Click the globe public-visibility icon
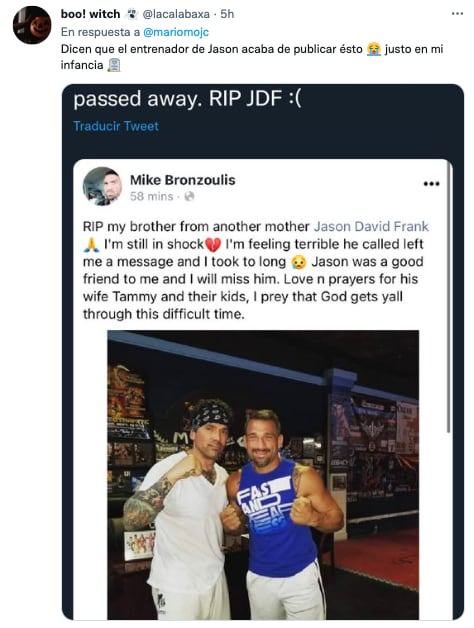474x628 pixels. 189,196
